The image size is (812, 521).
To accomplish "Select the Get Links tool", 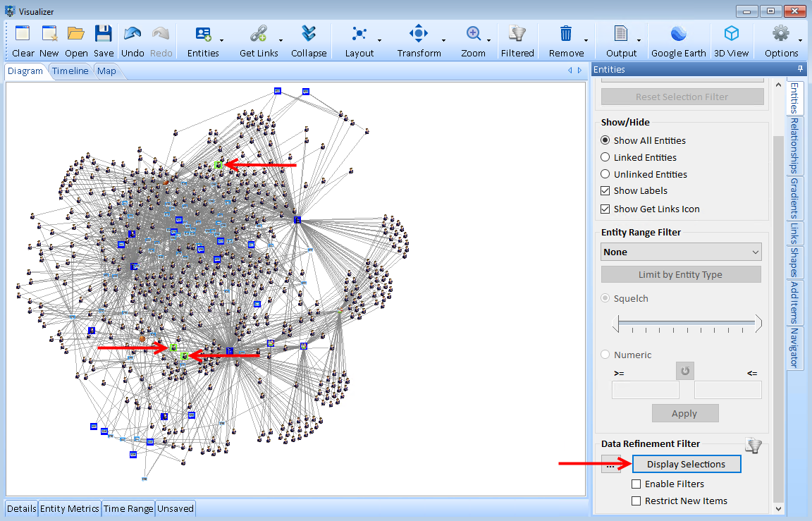I will 259,34.
